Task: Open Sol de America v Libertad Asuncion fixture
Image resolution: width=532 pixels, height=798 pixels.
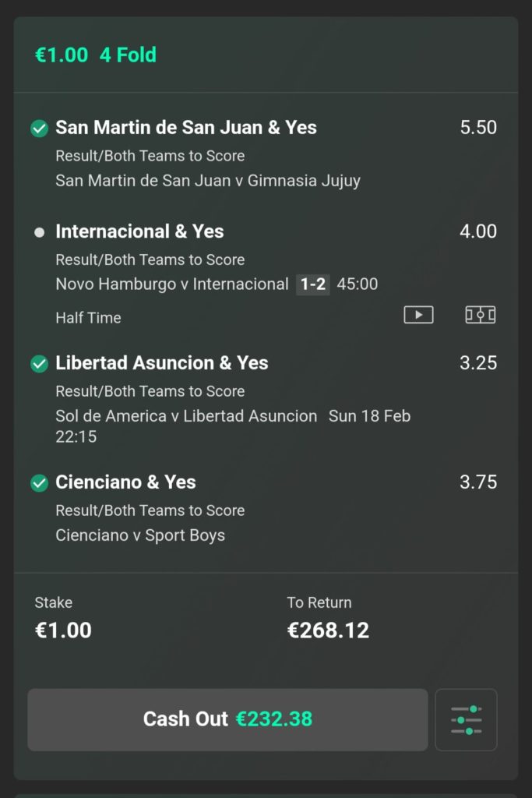Action: [x=186, y=416]
